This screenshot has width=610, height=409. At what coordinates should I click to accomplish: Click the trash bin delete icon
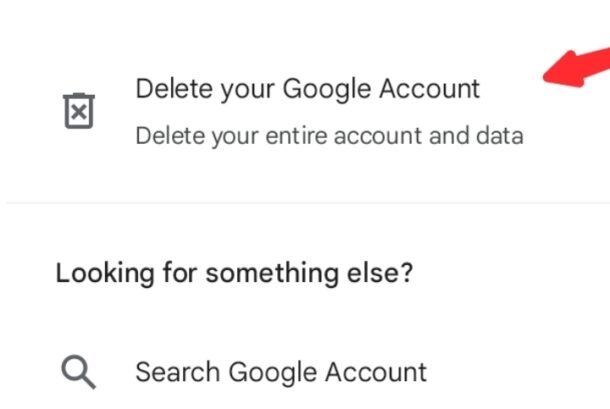pos(79,110)
